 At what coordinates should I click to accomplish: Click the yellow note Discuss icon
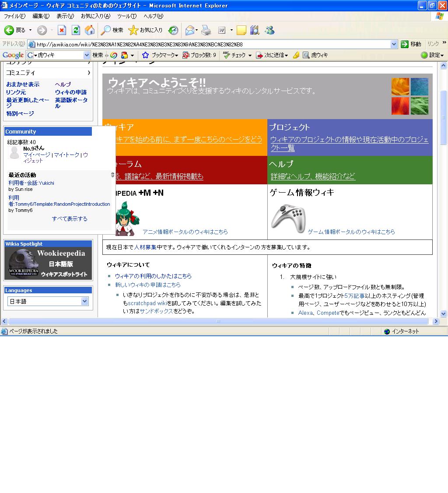pos(241,30)
